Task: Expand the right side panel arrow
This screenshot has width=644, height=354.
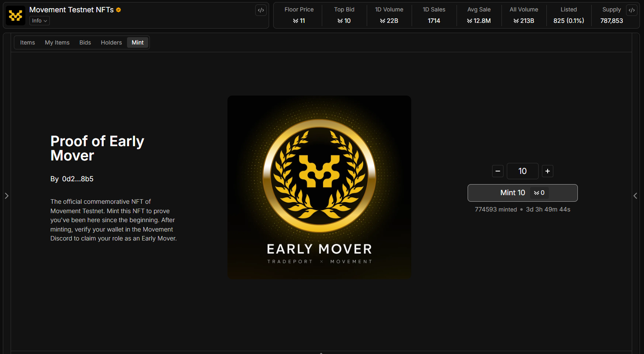Action: [x=635, y=196]
